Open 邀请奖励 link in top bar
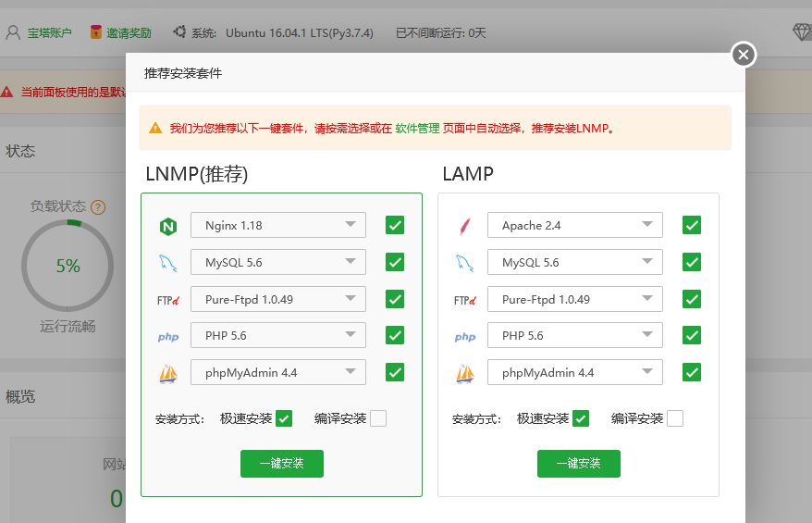The height and width of the screenshot is (523, 812). click(x=129, y=32)
